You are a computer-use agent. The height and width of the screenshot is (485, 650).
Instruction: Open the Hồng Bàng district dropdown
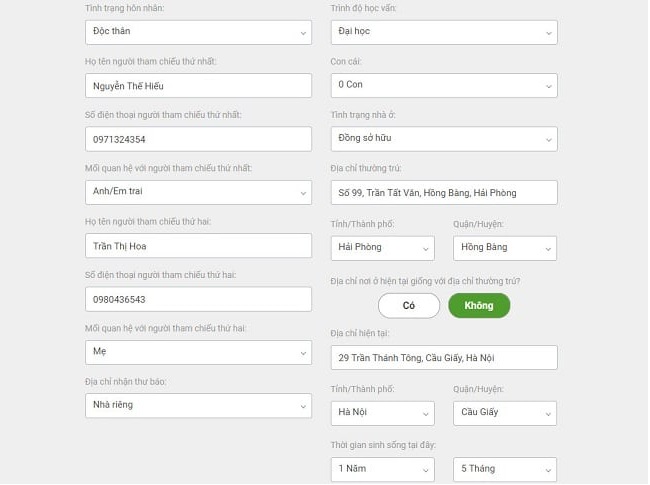[x=504, y=247]
